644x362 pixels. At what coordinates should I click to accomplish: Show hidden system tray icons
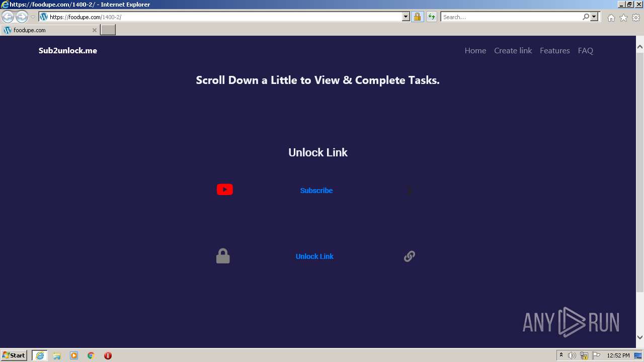[561, 355]
